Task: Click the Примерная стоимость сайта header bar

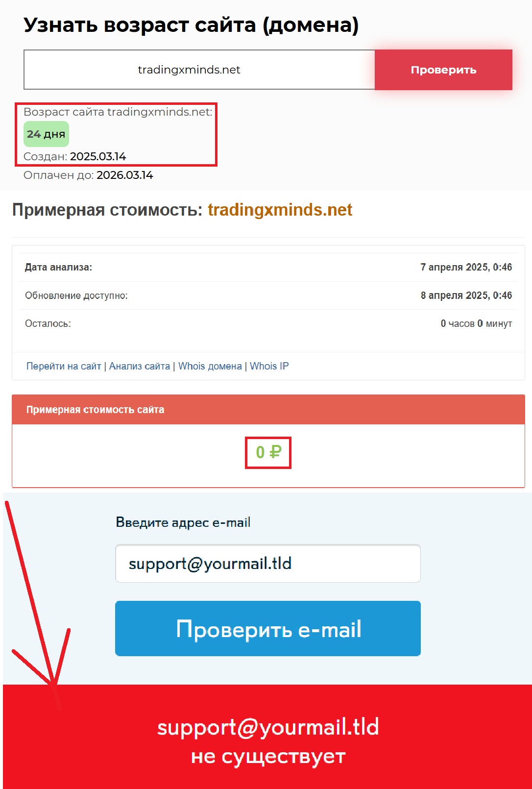Action: click(x=268, y=410)
